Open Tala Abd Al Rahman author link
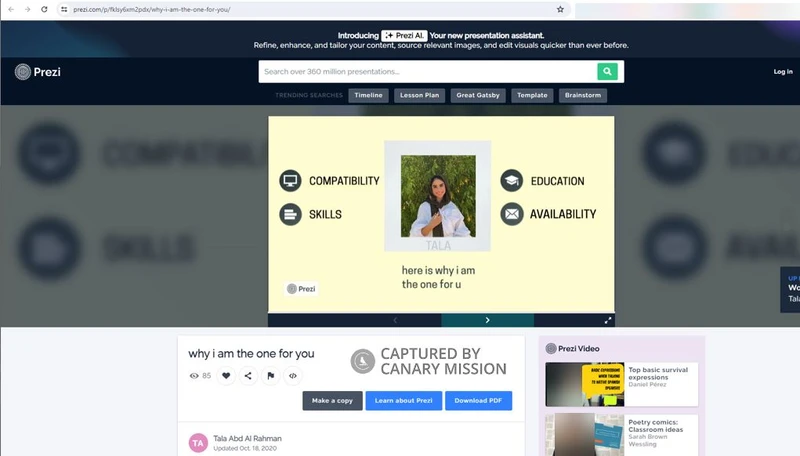800x456 pixels. coord(247,439)
